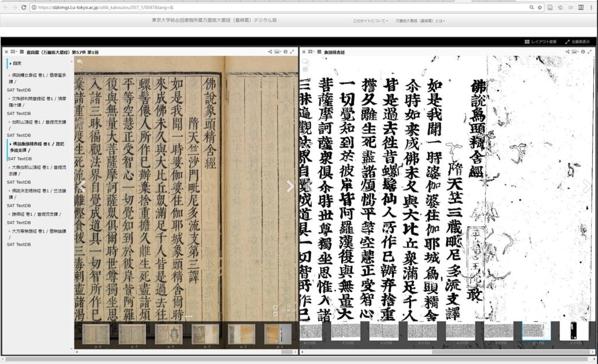The image size is (598, 364).
Task: Expand the 文殊師利問菩提經 巻1 contents entry
Action: pyautogui.click(x=37, y=101)
